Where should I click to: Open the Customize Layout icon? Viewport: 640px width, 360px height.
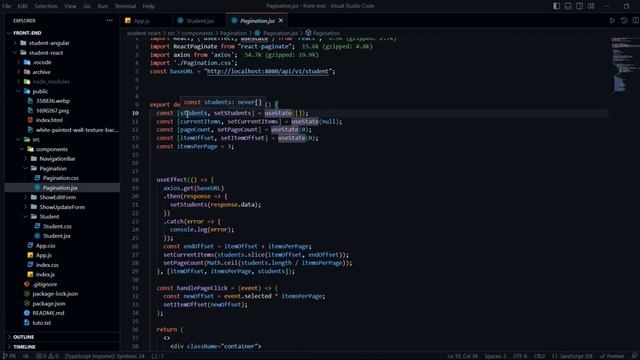click(591, 6)
